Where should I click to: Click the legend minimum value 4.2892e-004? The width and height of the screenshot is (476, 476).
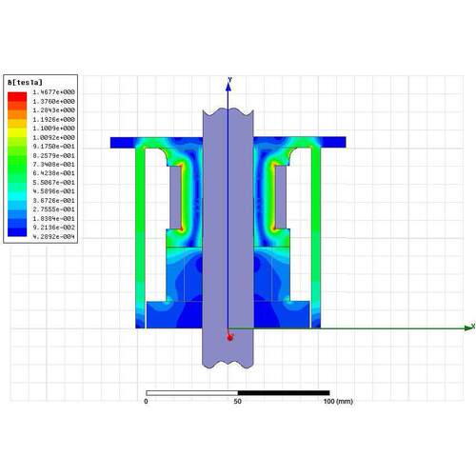point(54,237)
